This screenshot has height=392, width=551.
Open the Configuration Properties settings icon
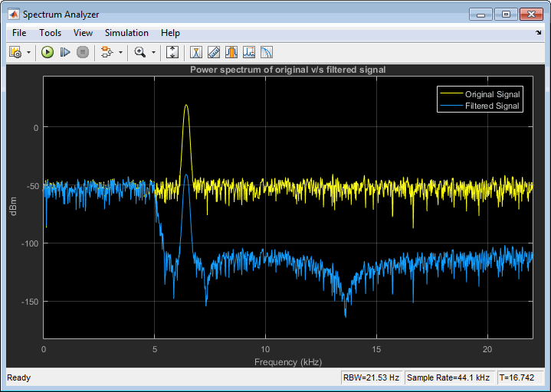tap(15, 52)
